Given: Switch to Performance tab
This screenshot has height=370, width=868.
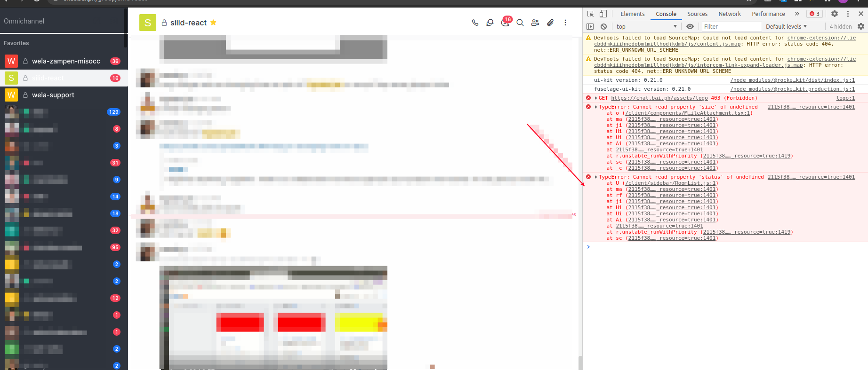Looking at the screenshot, I should pos(768,14).
